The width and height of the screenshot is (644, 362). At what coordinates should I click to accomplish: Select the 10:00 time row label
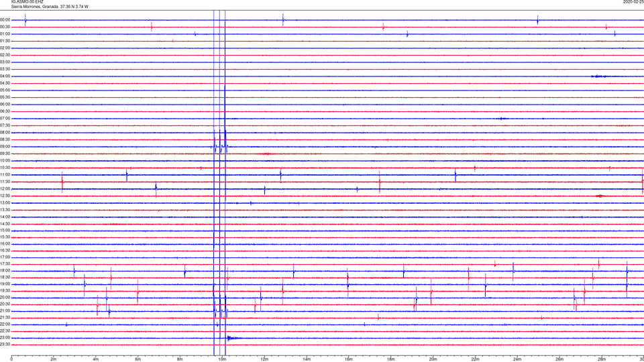(5, 161)
